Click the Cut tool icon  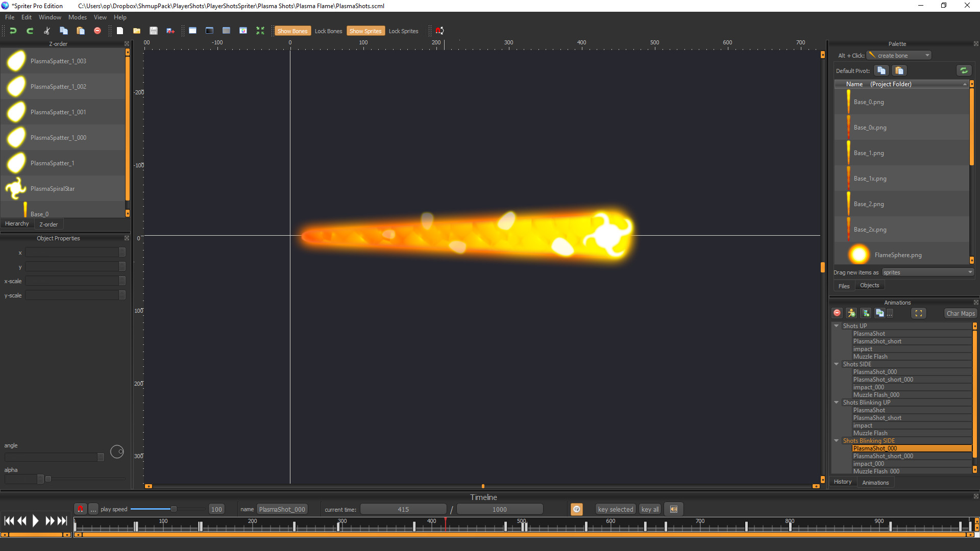(46, 31)
